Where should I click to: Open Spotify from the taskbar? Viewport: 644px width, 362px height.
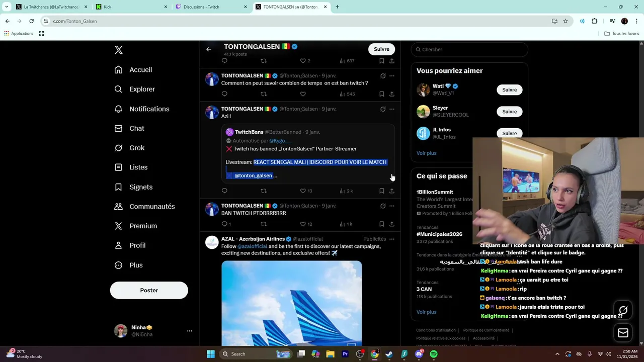(434, 354)
